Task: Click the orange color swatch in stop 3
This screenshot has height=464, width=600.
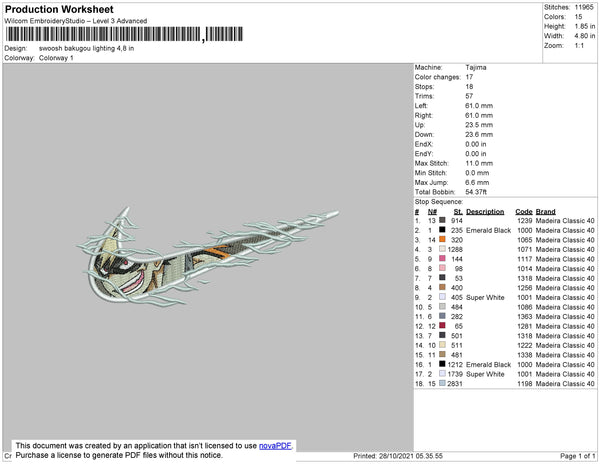Action: tap(442, 239)
